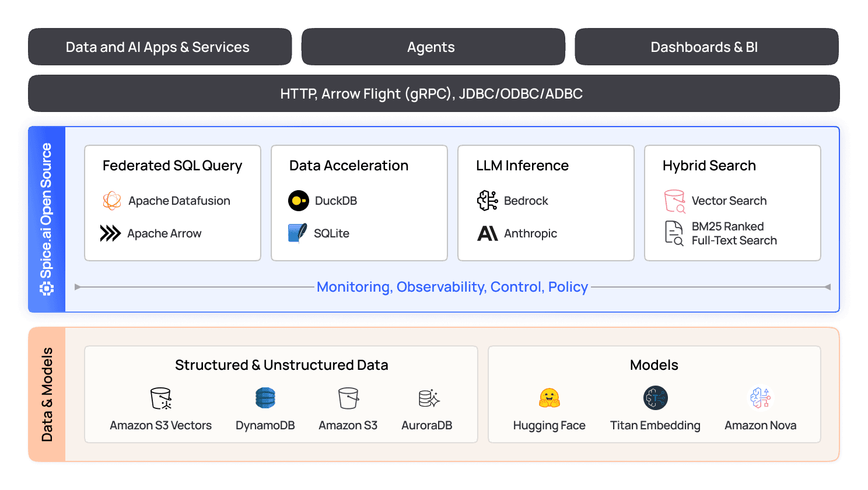This screenshot has height=490, width=868.
Task: Expand the right arrow of the monitoring bar
Action: click(829, 287)
